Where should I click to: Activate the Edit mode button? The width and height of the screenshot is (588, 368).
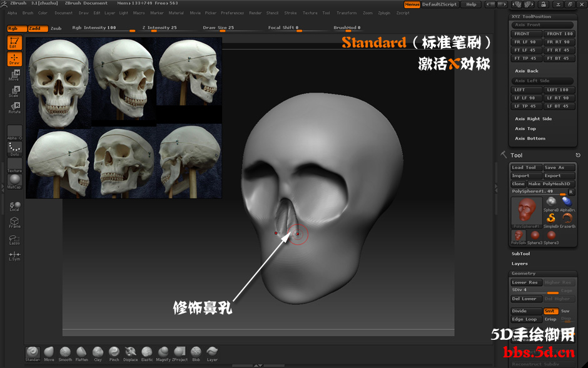click(14, 43)
